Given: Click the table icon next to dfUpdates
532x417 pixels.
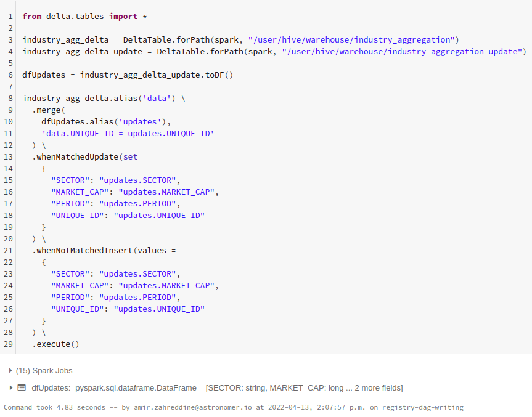Looking at the screenshot, I should tap(22, 387).
